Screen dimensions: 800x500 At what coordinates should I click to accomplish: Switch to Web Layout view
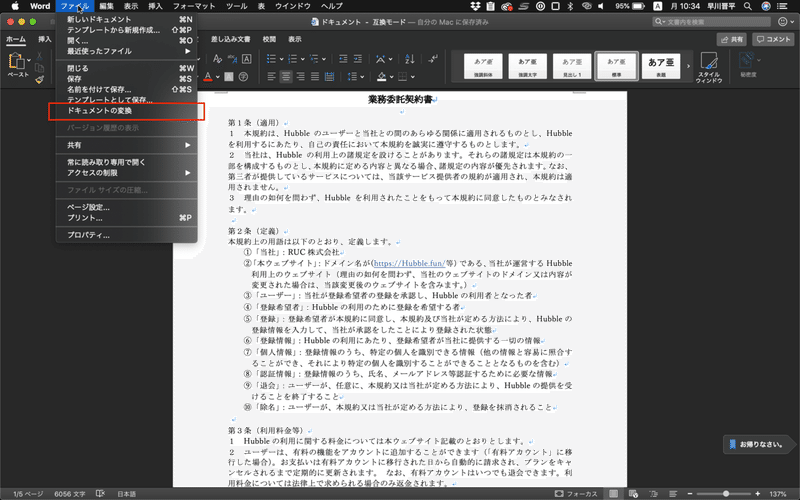tap(633, 493)
